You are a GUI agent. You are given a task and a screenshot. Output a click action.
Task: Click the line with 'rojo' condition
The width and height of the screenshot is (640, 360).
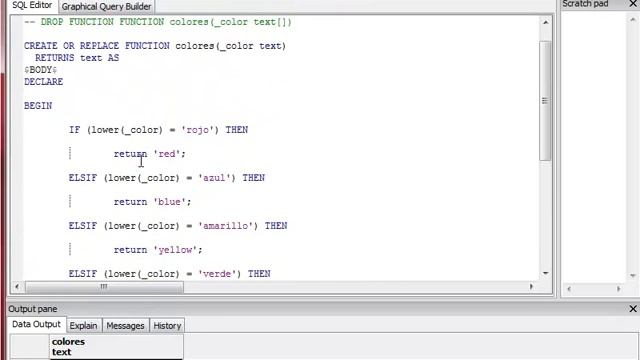pyautogui.click(x=158, y=130)
